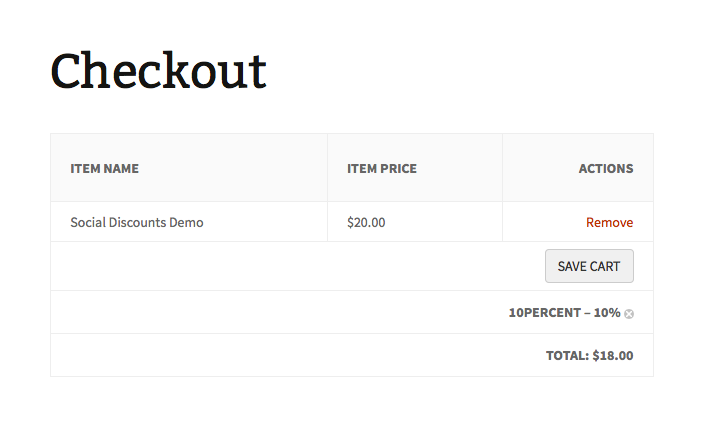Image resolution: width=704 pixels, height=427 pixels.
Task: Click the $18.00 total amount
Action: click(613, 355)
